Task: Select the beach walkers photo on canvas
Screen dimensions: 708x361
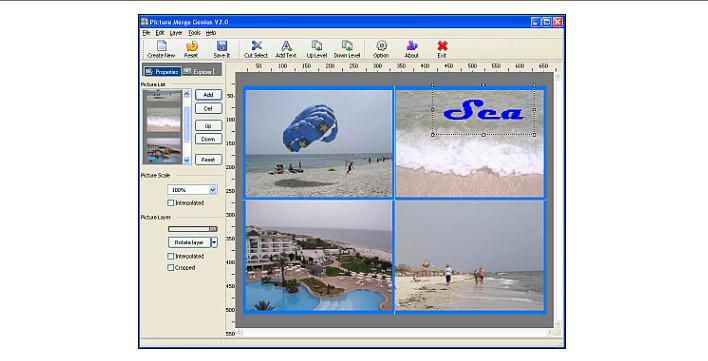Action: point(470,255)
